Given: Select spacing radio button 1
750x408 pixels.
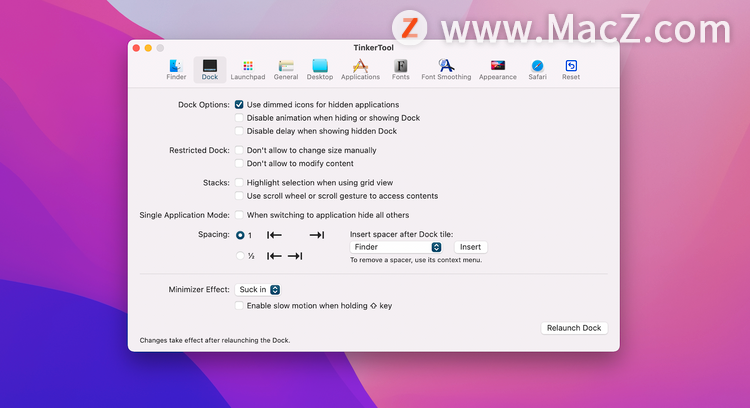Looking at the screenshot, I should pyautogui.click(x=240, y=235).
